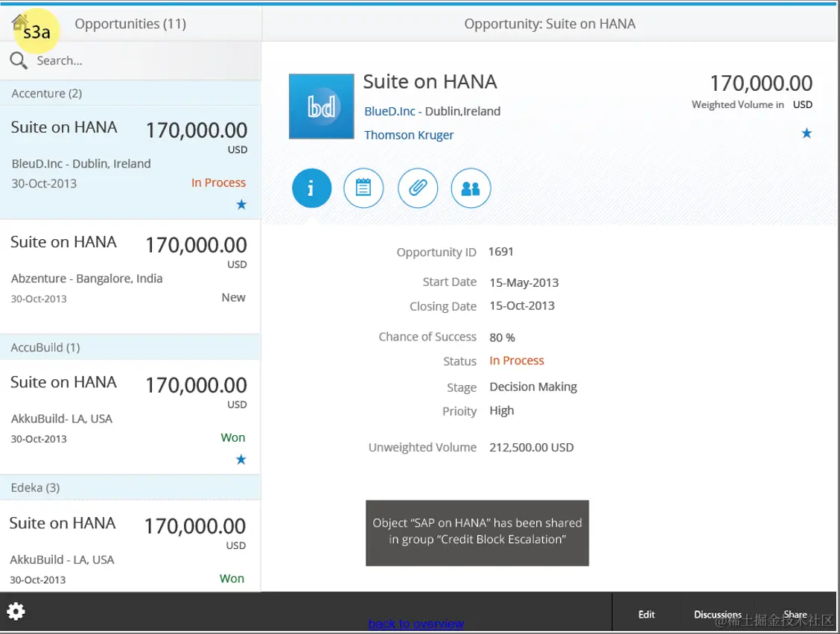
Task: Click the Edit button
Action: pyautogui.click(x=646, y=614)
